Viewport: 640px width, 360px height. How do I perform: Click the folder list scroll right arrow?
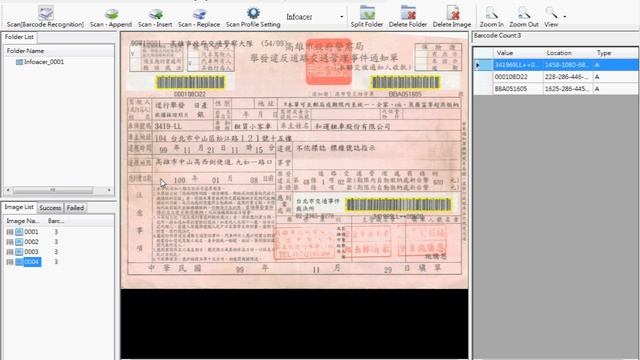click(x=109, y=190)
